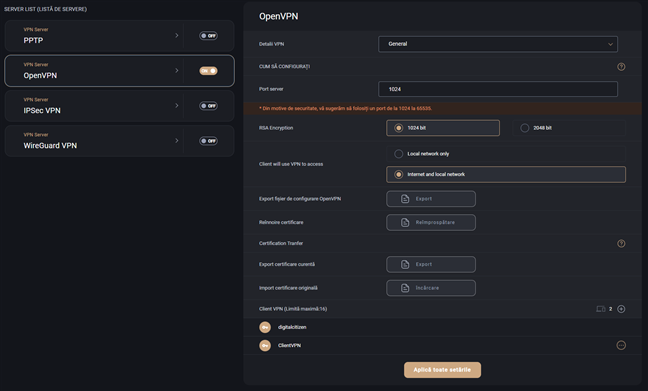Click help icon beside Certification Tranfer
648x391 pixels.
tap(621, 243)
